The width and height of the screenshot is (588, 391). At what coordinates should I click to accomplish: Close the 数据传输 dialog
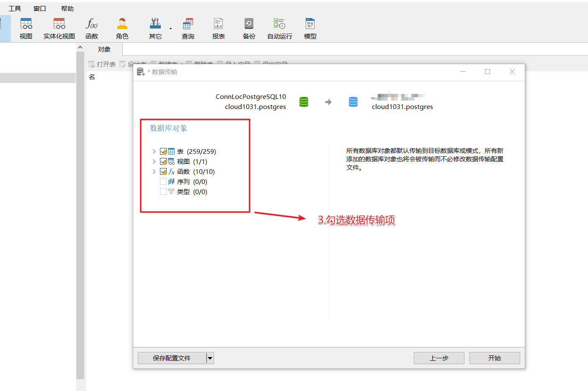[512, 72]
